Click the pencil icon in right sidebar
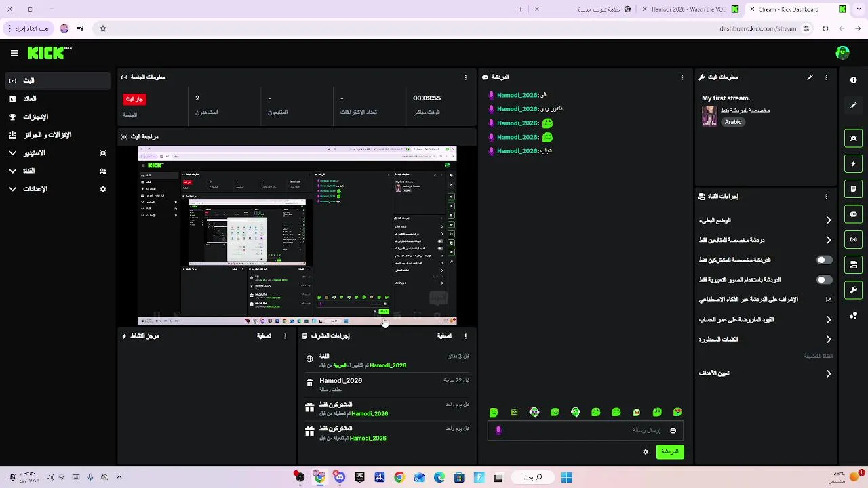The image size is (868, 488). coord(853,106)
